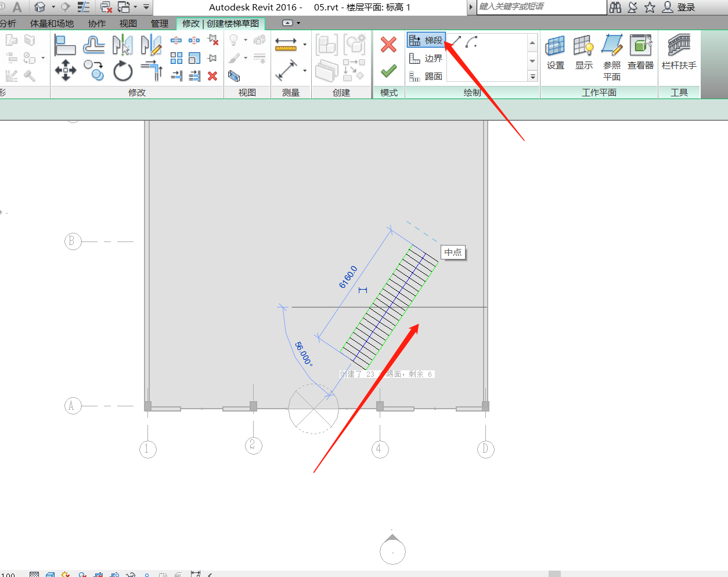Click green checkmark to finish edit mode
Image resolution: width=728 pixels, height=577 pixels.
(x=388, y=71)
